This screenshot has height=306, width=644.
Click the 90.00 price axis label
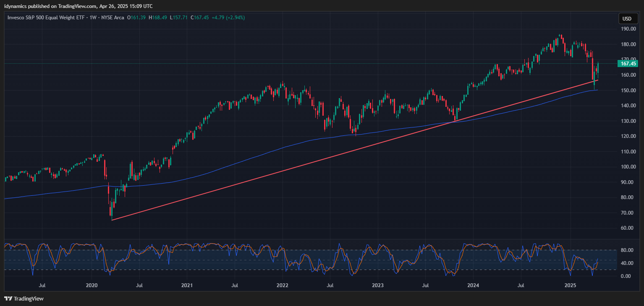pyautogui.click(x=628, y=182)
